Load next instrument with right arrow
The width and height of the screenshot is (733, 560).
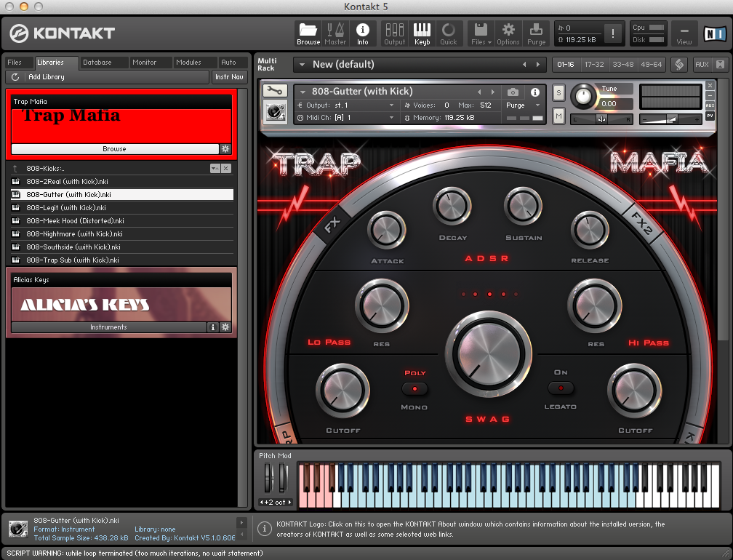tap(493, 92)
